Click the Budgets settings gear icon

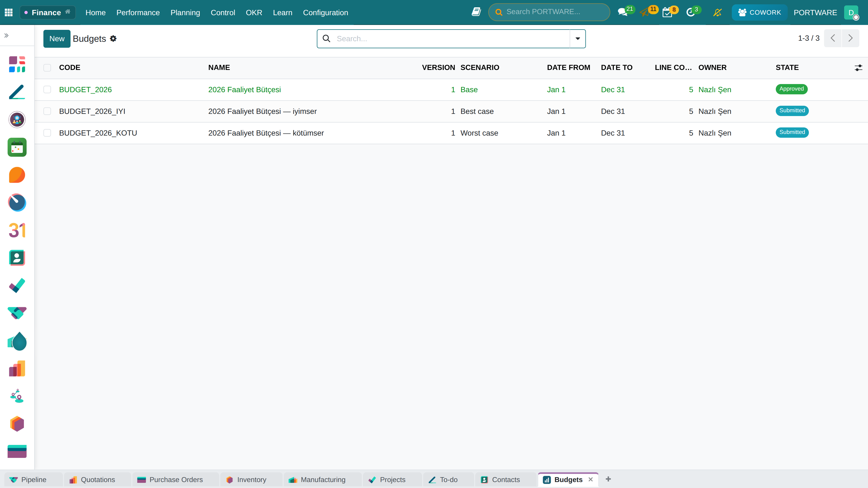coord(113,38)
